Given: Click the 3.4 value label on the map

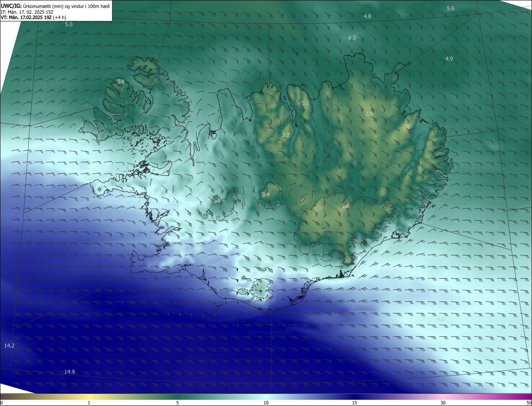Looking at the screenshot, I should (266, 194).
